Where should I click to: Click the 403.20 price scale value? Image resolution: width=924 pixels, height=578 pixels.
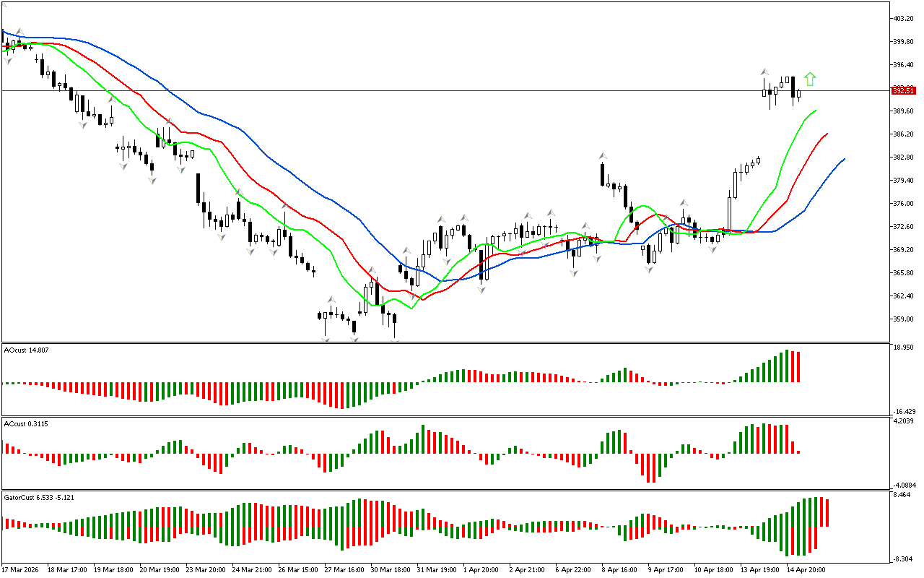pos(904,19)
